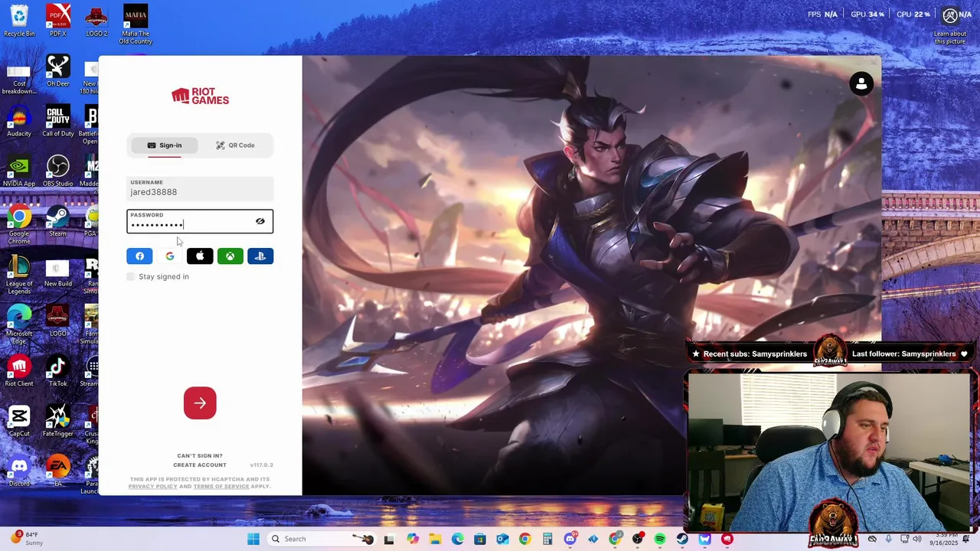Open Copilot from the taskbar
The width and height of the screenshot is (980, 551).
[413, 539]
